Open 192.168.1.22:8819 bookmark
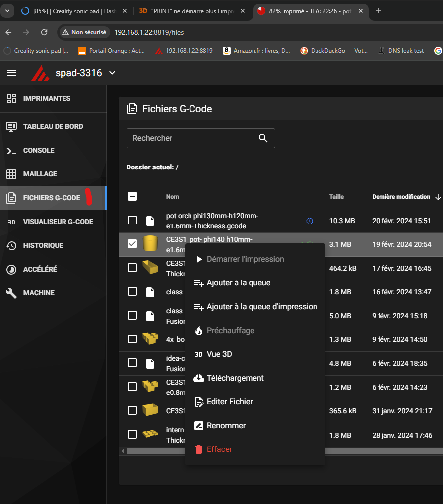 pos(184,51)
